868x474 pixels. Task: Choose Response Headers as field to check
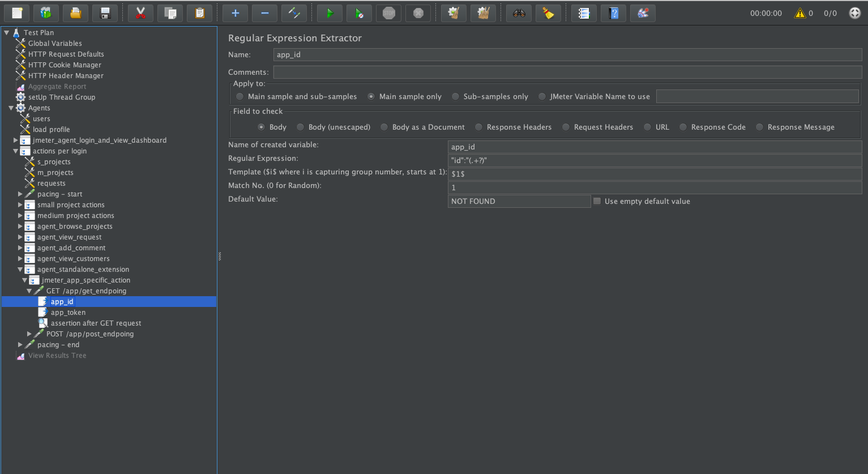click(x=478, y=127)
